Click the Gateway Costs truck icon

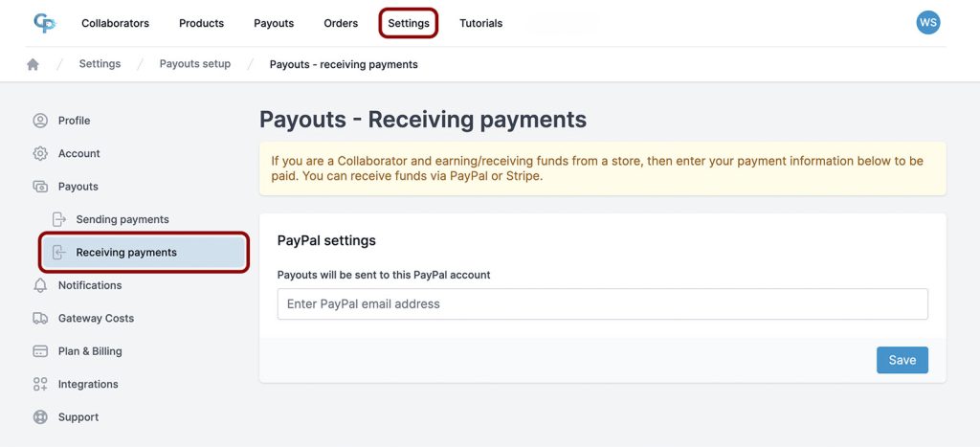click(40, 318)
